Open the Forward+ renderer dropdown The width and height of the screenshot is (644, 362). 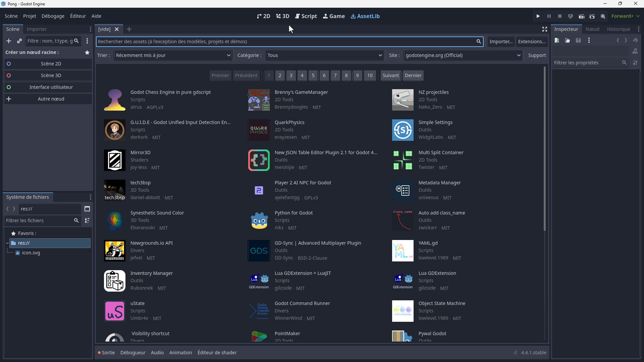[626, 16]
